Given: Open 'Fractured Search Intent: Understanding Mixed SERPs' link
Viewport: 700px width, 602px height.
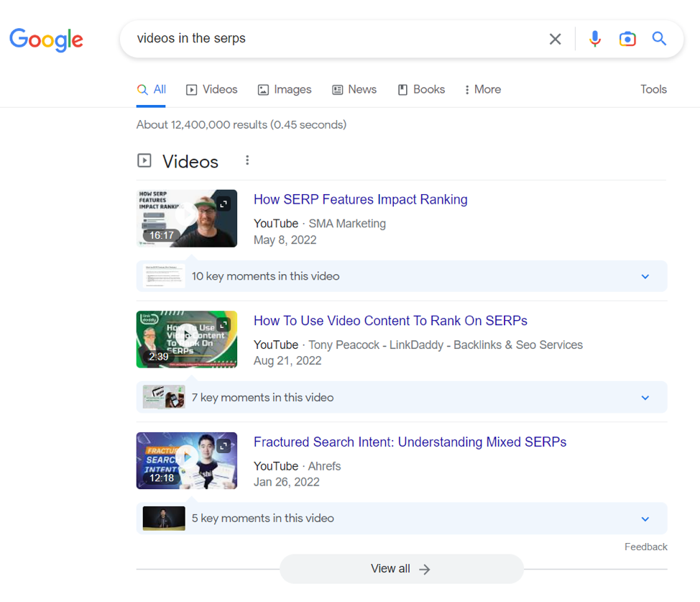Looking at the screenshot, I should tap(410, 442).
